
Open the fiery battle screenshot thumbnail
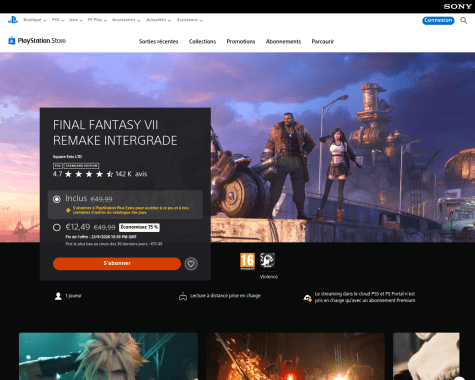[x=295, y=356]
